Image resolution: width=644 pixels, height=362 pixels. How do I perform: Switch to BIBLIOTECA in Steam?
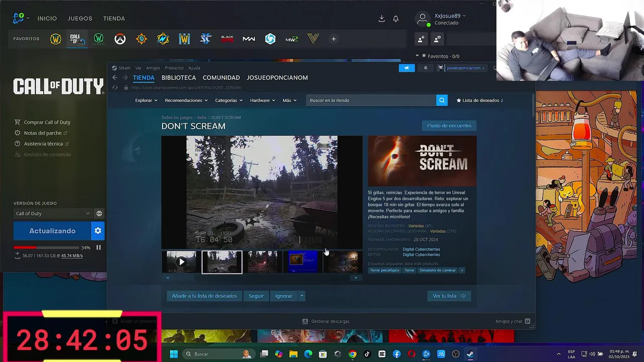pos(179,77)
